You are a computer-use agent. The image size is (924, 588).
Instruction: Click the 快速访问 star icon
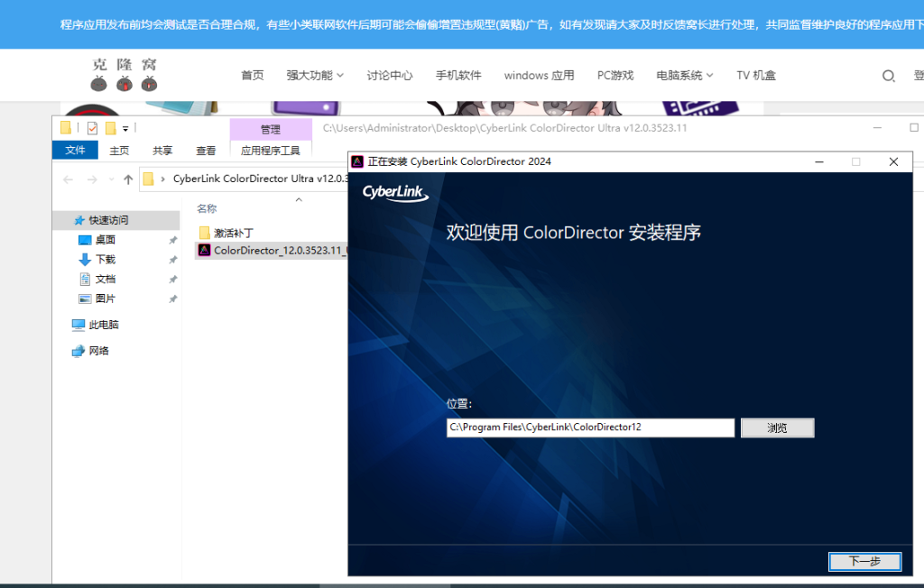point(79,220)
